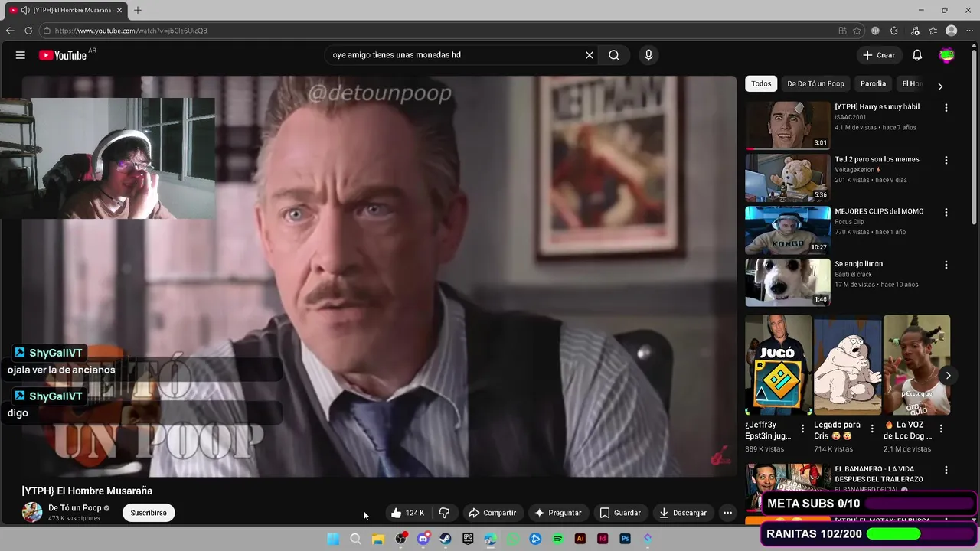Select the 'Todos' filter chip
This screenshot has height=551, width=980.
coord(761,84)
